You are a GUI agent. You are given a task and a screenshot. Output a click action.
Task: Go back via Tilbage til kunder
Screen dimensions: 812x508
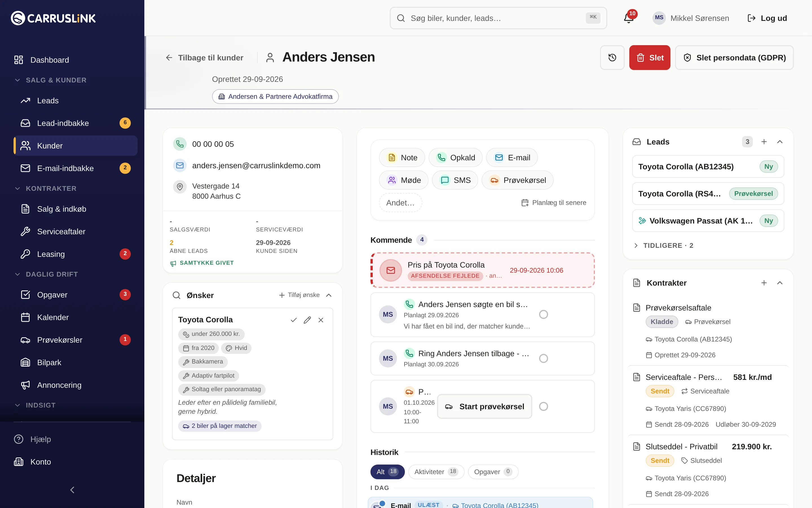[x=204, y=58]
